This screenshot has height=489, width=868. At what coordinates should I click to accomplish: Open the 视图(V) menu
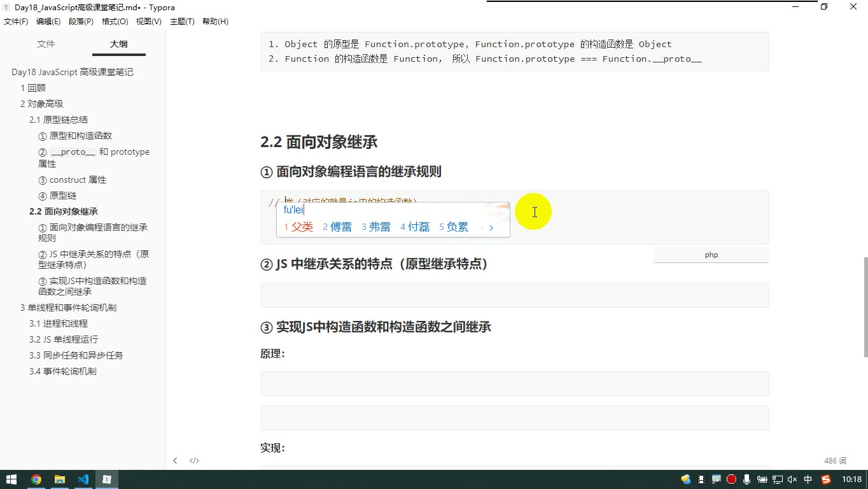coord(148,22)
